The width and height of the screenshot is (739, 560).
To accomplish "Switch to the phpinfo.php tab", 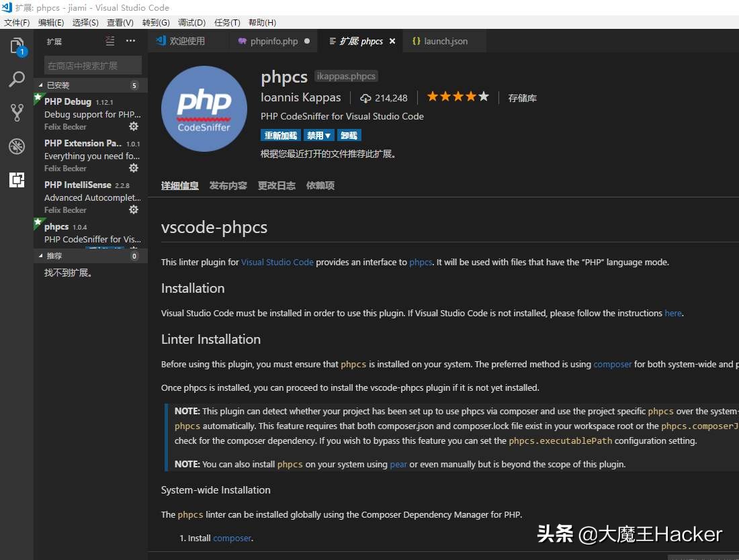I will point(274,41).
